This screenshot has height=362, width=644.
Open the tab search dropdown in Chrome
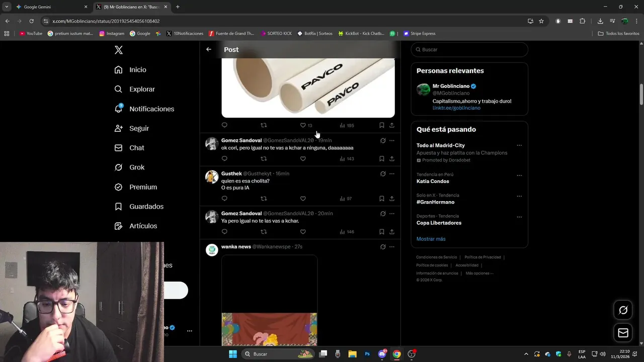[x=7, y=7]
